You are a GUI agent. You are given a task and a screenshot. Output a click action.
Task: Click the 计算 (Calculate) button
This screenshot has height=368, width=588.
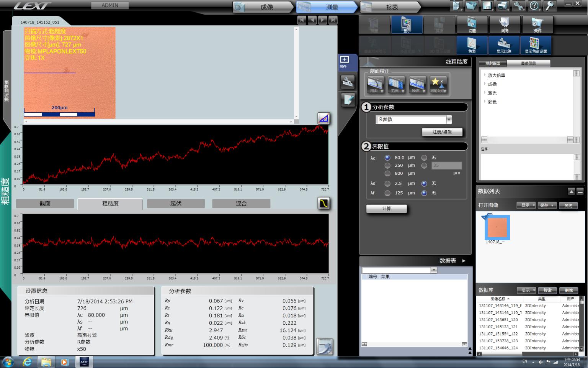coord(387,209)
